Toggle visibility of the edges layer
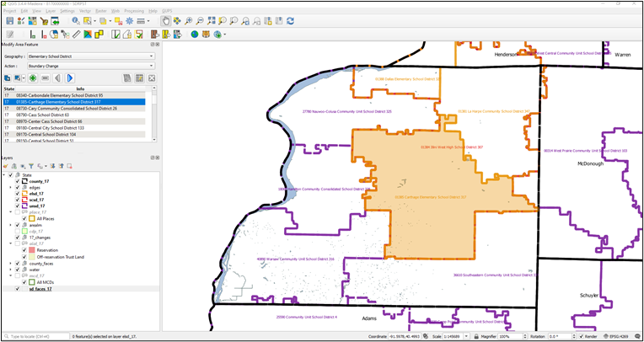 (x=17, y=187)
